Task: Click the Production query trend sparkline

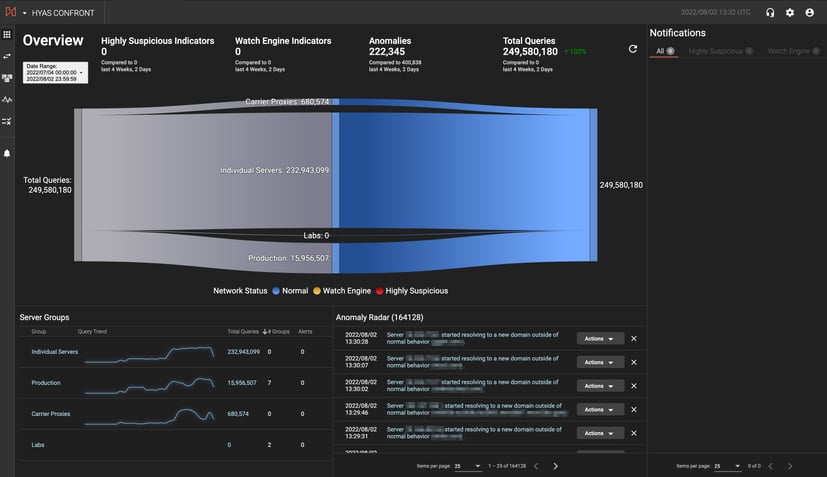Action: [149, 386]
